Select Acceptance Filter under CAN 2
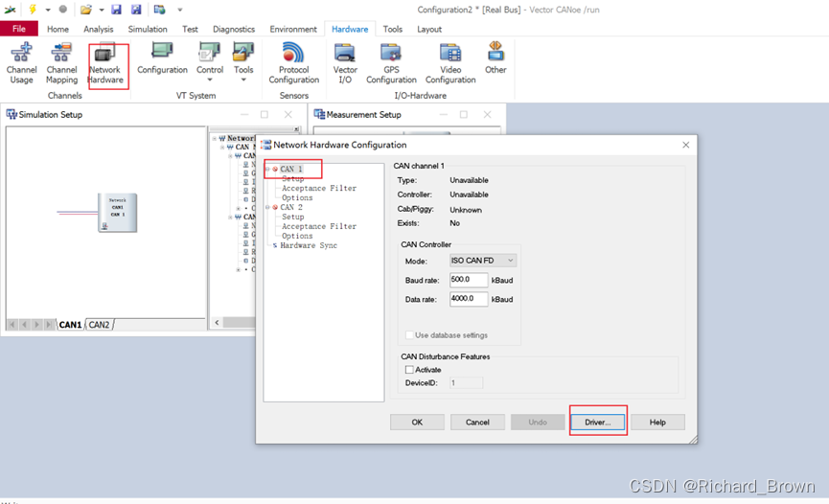This screenshot has height=504, width=829. (319, 226)
